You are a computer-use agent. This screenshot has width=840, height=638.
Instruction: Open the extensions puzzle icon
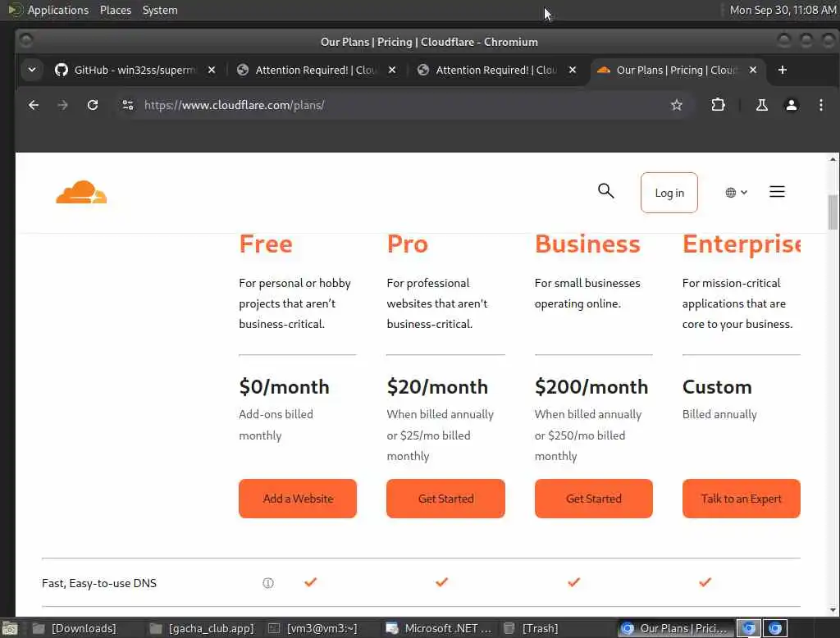tap(718, 105)
